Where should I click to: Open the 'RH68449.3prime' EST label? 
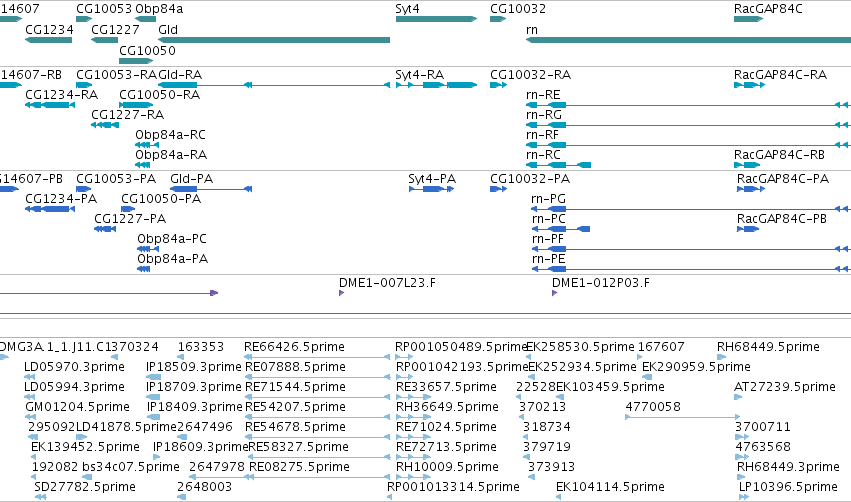[x=788, y=467]
